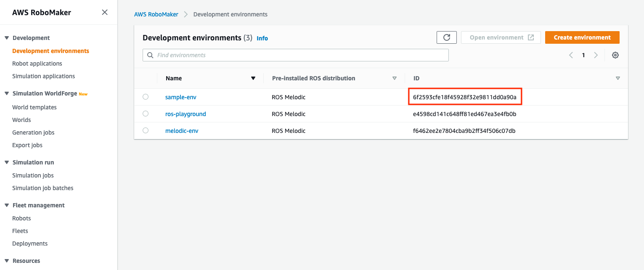
Task: Click the search magnifier icon
Action: [150, 55]
